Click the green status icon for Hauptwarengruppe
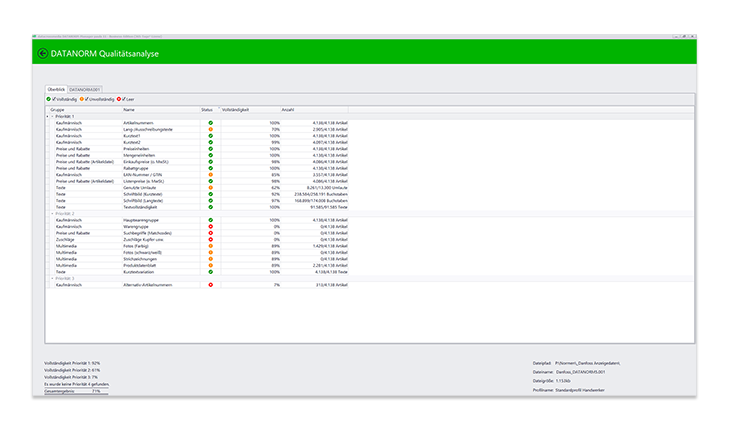 (x=211, y=220)
